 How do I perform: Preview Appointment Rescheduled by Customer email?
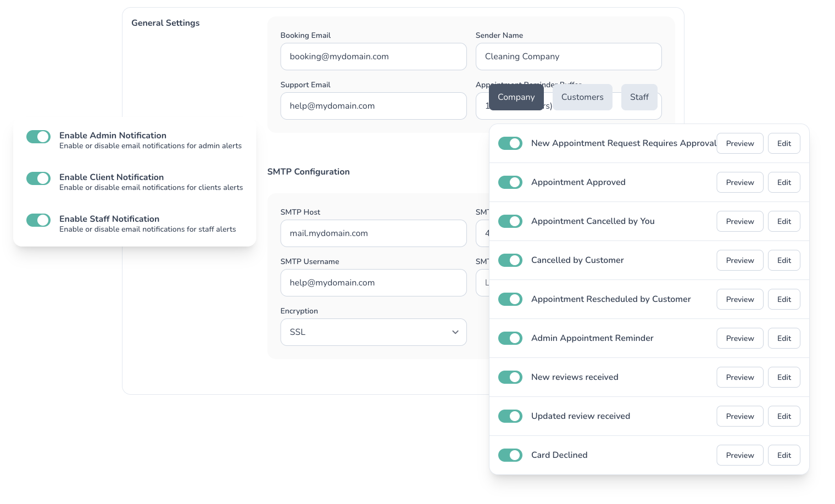coord(740,299)
